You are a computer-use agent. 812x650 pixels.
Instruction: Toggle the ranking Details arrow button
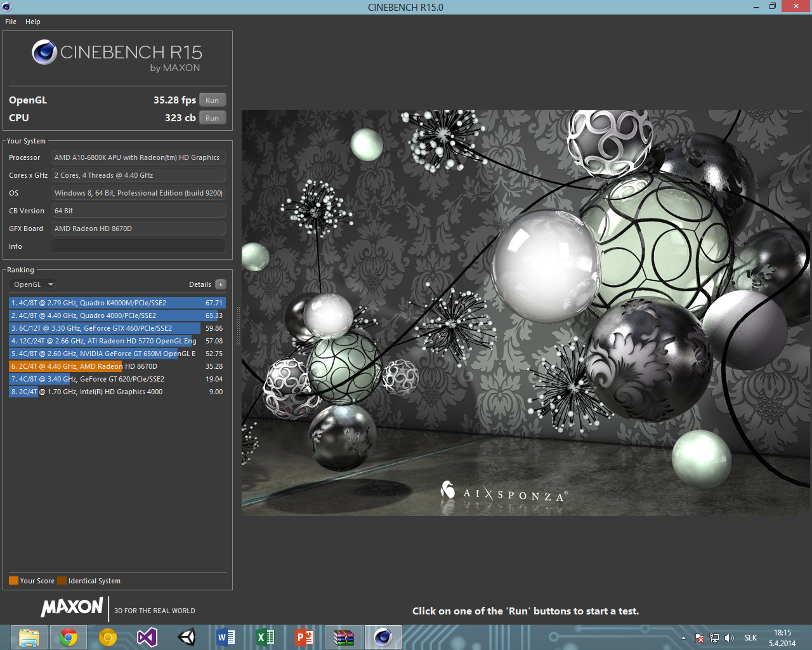point(220,284)
